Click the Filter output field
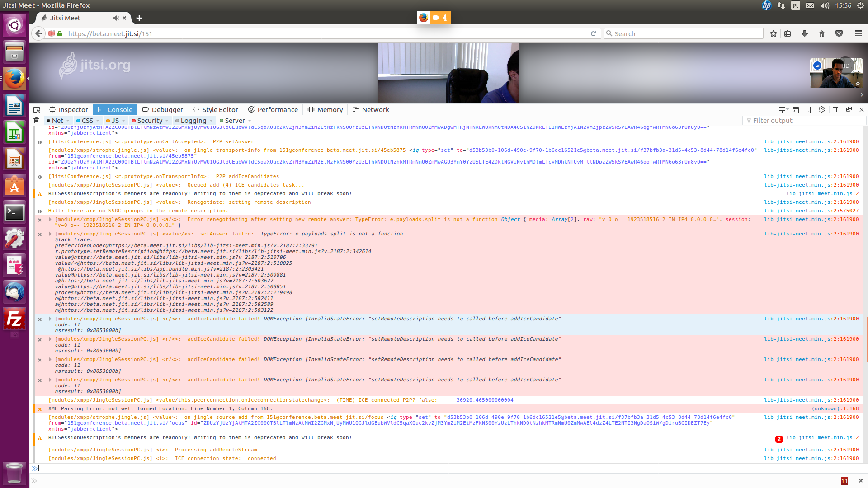Screen dimensions: 868x488 tap(804, 121)
